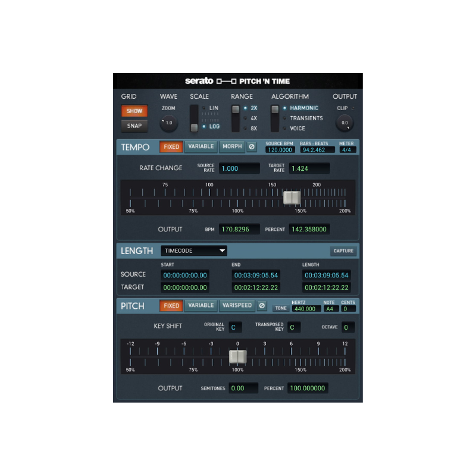Click the Pitch reset circle icon
The width and height of the screenshot is (476, 476).
pos(261,305)
